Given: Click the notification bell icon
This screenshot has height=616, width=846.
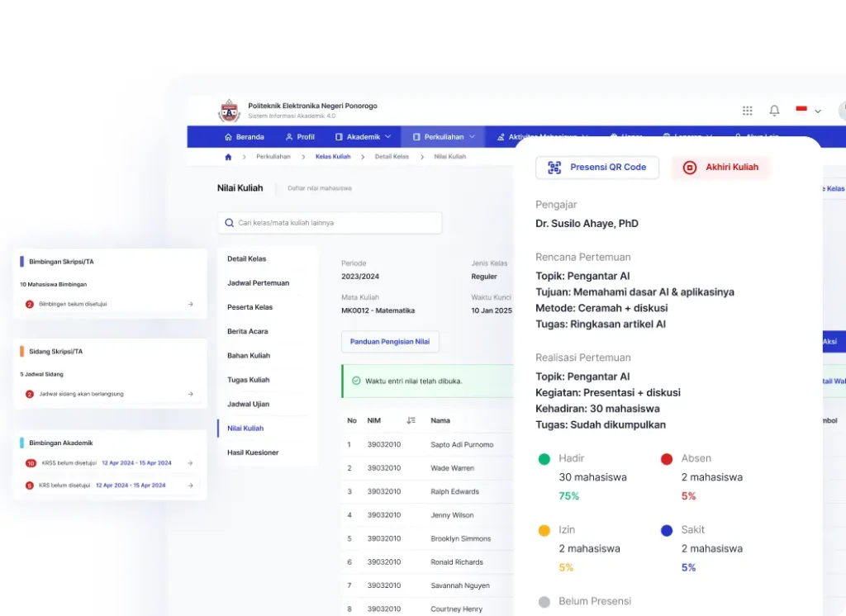Looking at the screenshot, I should [x=774, y=111].
